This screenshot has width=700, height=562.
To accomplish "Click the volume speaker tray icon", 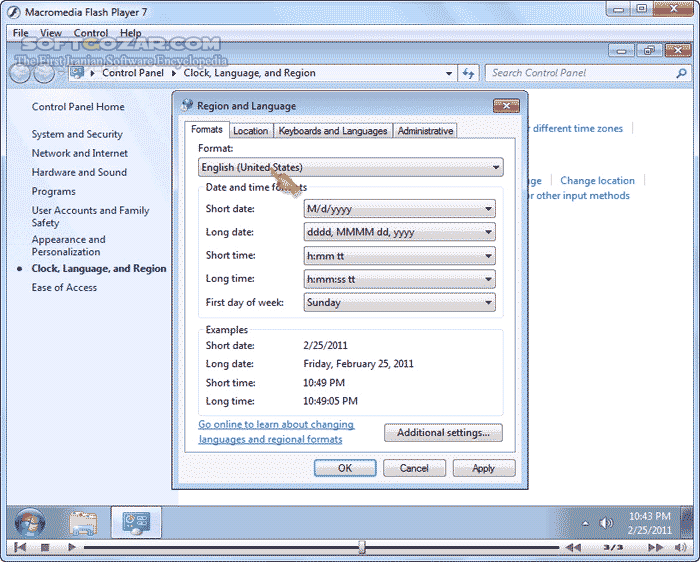I will point(606,522).
